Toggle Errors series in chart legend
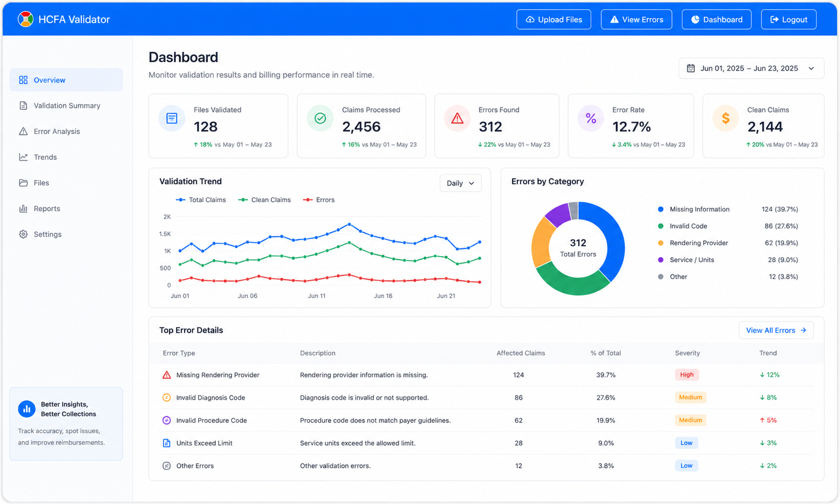 319,200
